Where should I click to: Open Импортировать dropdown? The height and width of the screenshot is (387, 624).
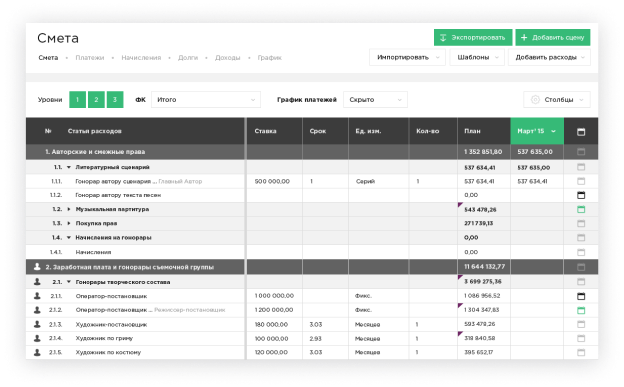(x=407, y=57)
